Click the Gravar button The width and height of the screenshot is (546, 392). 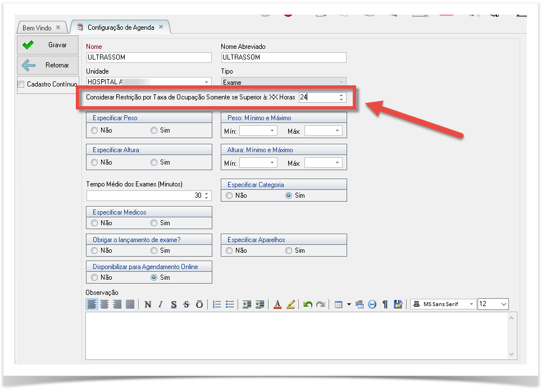(x=48, y=45)
